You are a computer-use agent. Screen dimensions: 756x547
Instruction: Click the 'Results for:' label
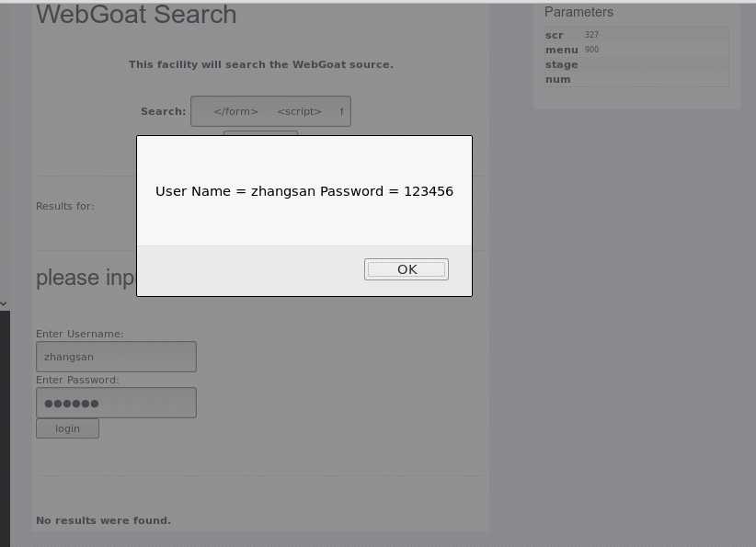[65, 206]
